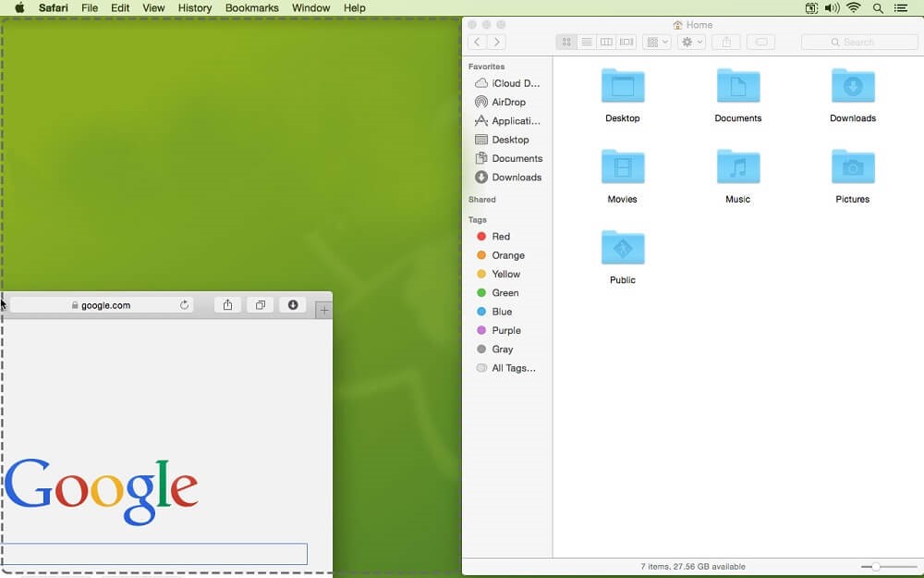Click the screen capture menu bar icon
Image resolution: width=924 pixels, height=578 pixels.
[811, 7]
